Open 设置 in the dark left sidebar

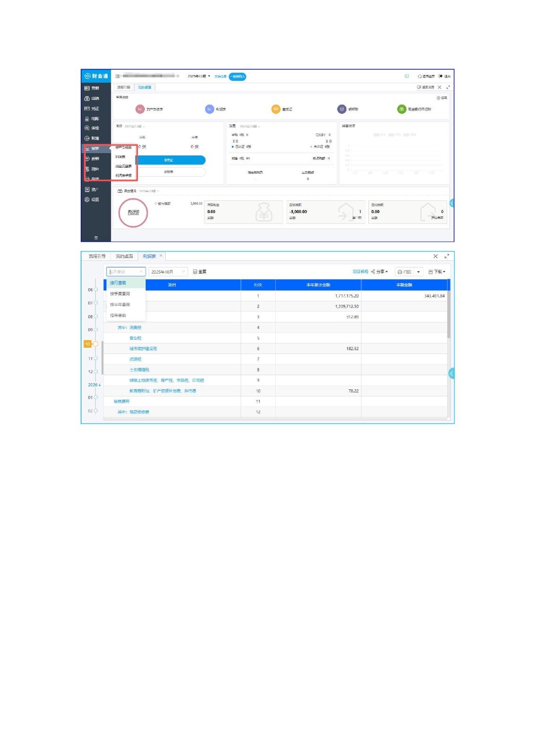(92, 199)
